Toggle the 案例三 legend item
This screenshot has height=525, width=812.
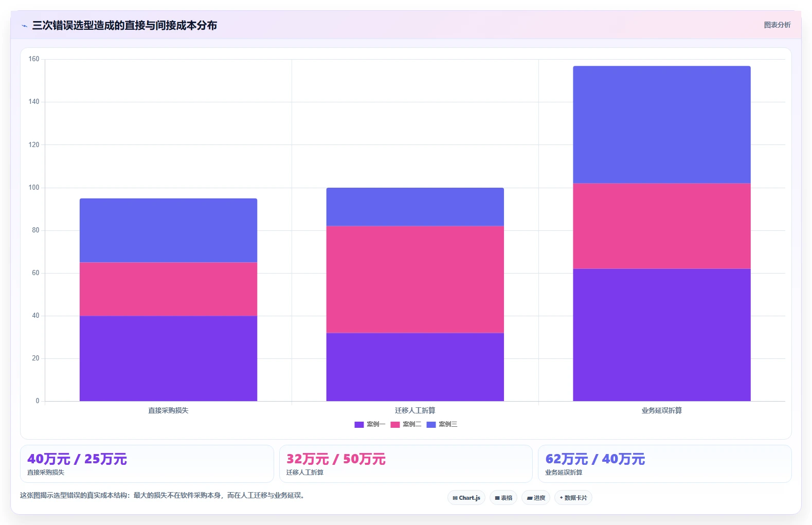pos(442,424)
